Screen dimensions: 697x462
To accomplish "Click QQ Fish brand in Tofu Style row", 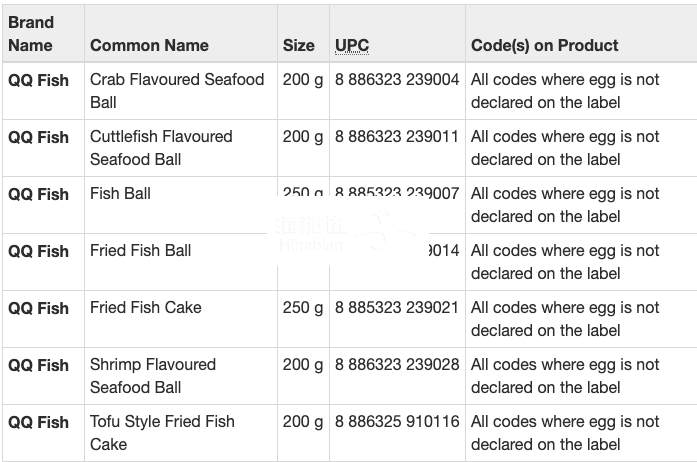I will point(38,422).
